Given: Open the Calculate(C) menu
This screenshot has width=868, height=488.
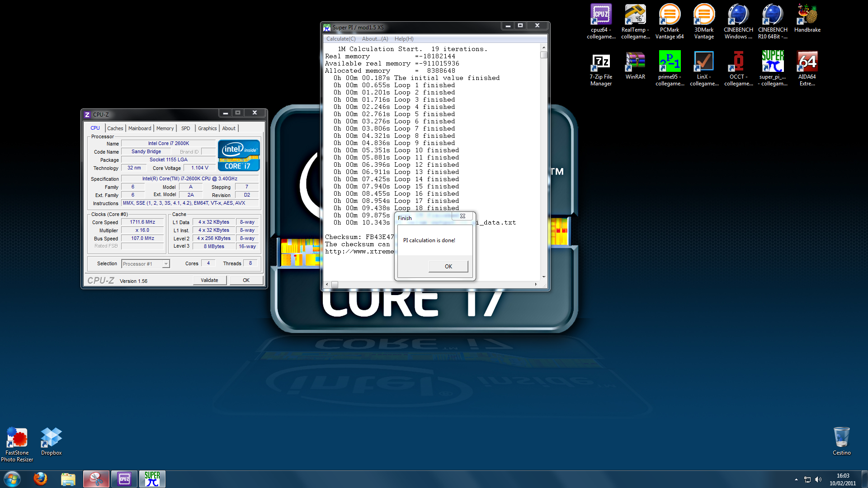Looking at the screenshot, I should 341,39.
